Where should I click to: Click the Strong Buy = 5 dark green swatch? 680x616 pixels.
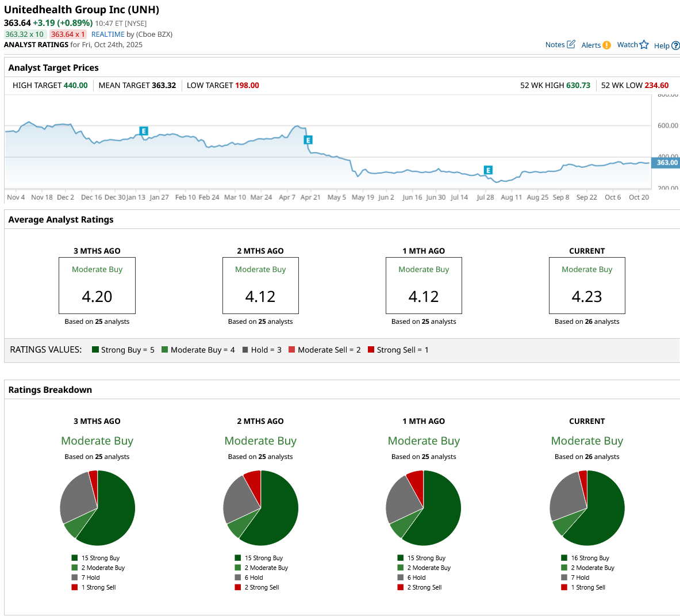95,350
